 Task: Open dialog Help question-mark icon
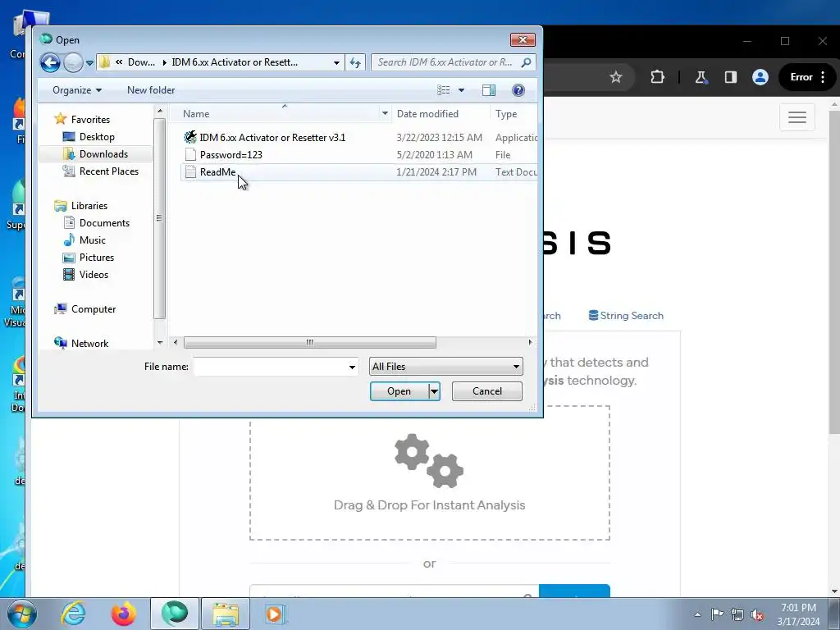518,90
